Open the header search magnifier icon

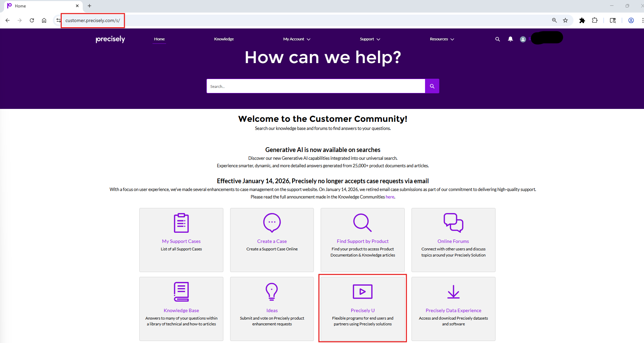click(x=498, y=39)
